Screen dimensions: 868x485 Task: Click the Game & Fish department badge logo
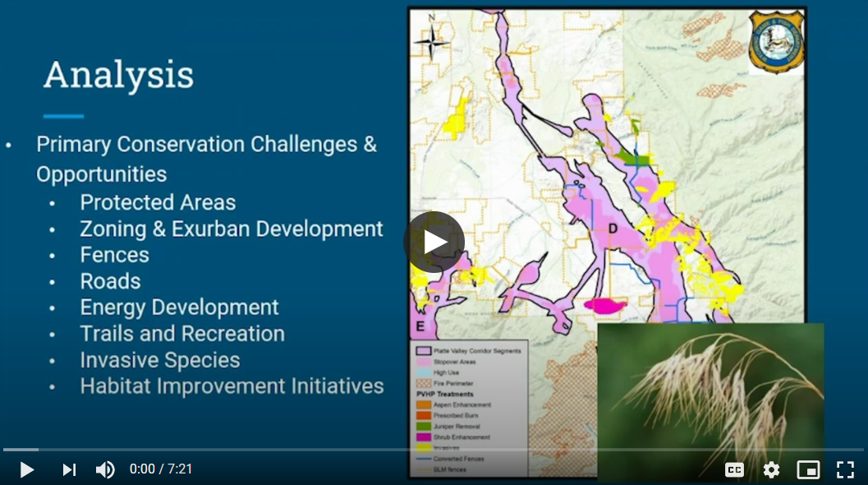[776, 42]
